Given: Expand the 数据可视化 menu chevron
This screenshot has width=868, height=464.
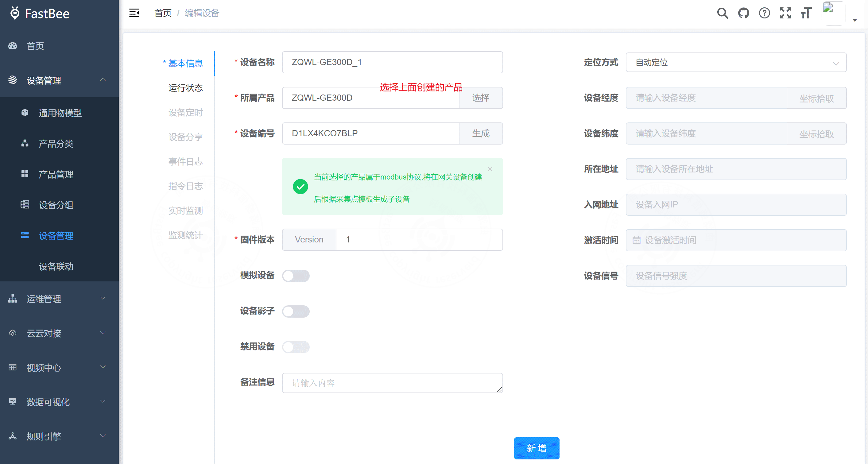Looking at the screenshot, I should click(103, 402).
